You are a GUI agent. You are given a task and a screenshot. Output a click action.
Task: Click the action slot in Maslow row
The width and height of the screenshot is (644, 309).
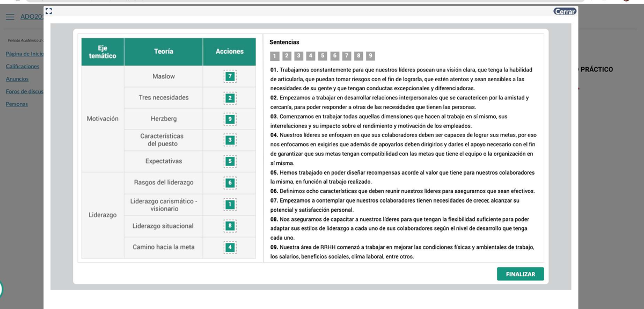click(x=230, y=77)
